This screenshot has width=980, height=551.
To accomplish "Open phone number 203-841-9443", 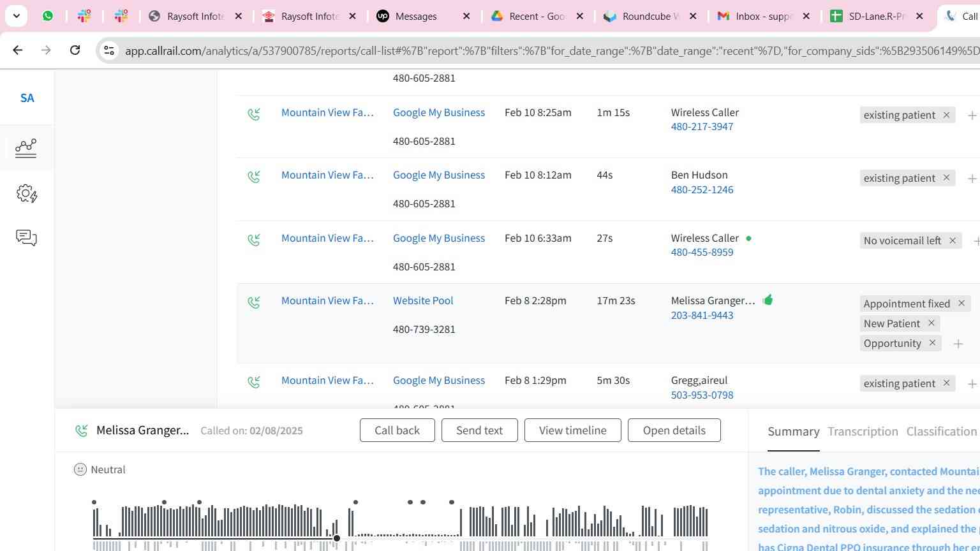I will click(702, 315).
